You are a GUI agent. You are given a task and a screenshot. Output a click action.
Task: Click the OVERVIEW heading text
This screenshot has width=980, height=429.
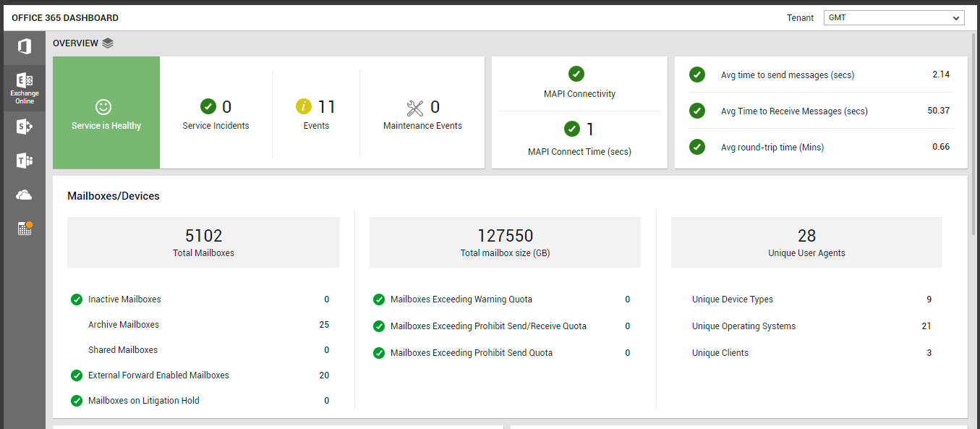[x=75, y=43]
